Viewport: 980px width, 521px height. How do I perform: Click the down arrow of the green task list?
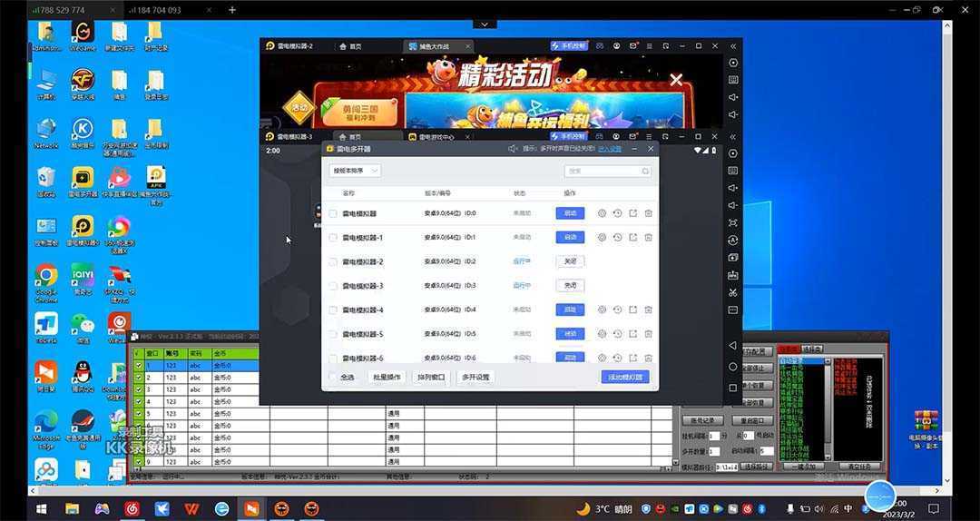(827, 456)
